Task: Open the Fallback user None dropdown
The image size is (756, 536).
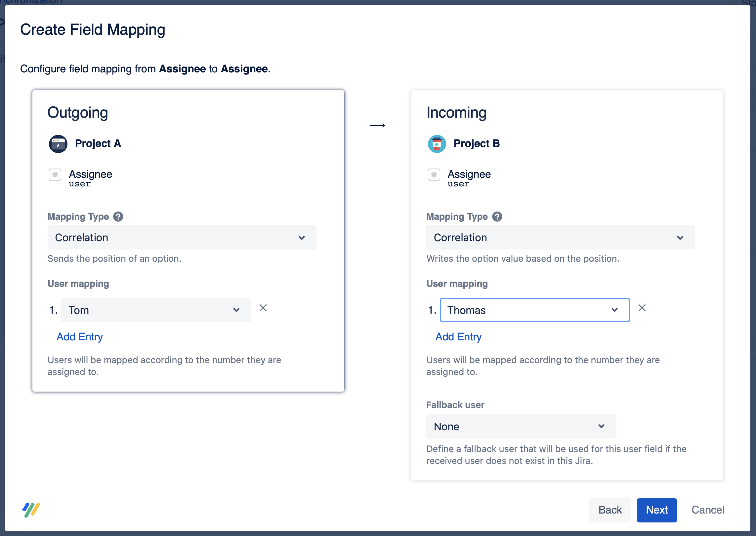Action: point(521,426)
